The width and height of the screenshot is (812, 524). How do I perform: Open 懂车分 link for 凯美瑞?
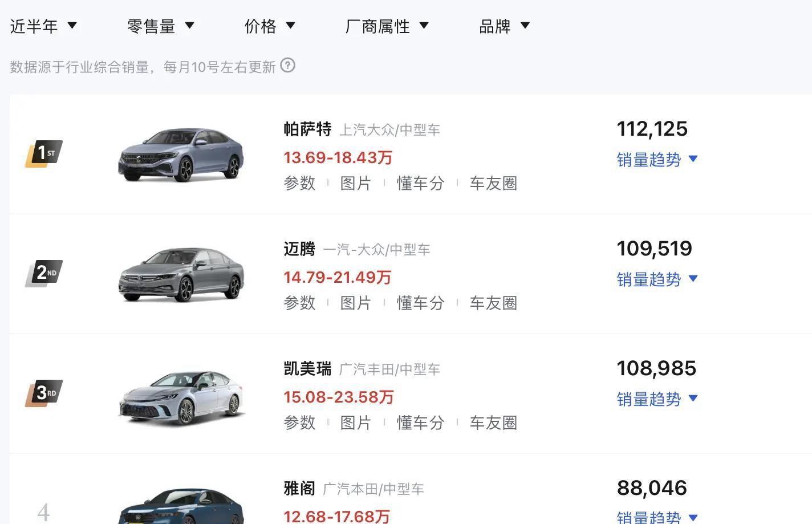pos(420,423)
